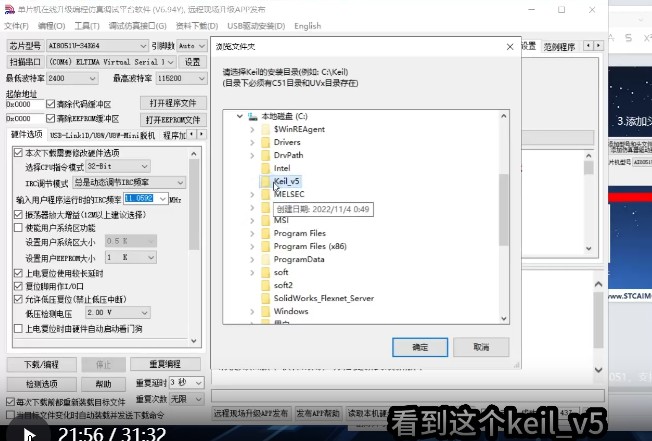This screenshot has width=652, height=441.
Task: Open the 调试仿真接口(G) menu
Action: [137, 26]
